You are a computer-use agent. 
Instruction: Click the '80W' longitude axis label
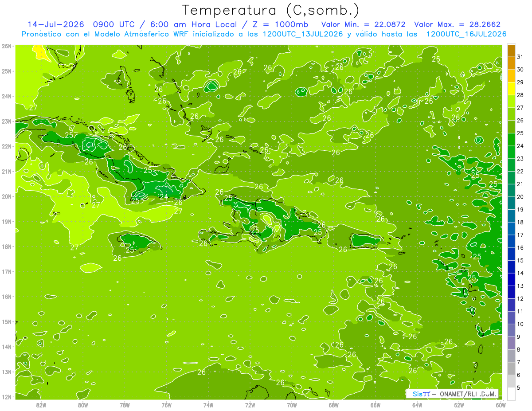coord(83,404)
